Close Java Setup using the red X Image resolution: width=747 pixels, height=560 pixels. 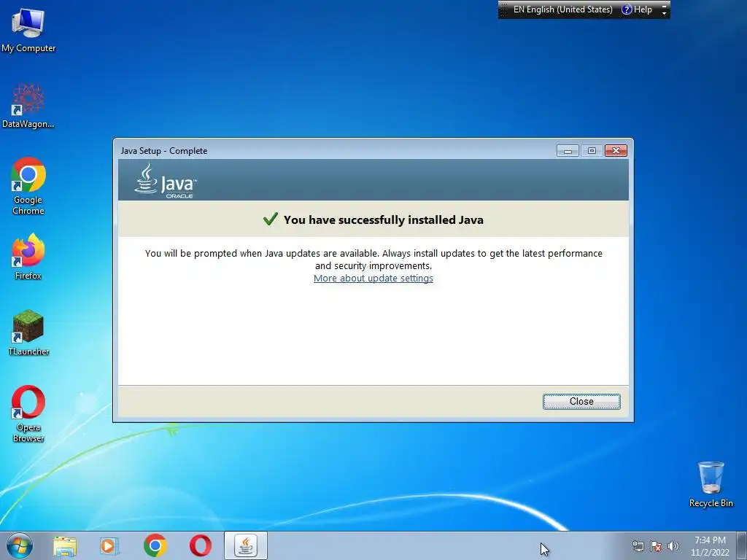pos(616,150)
